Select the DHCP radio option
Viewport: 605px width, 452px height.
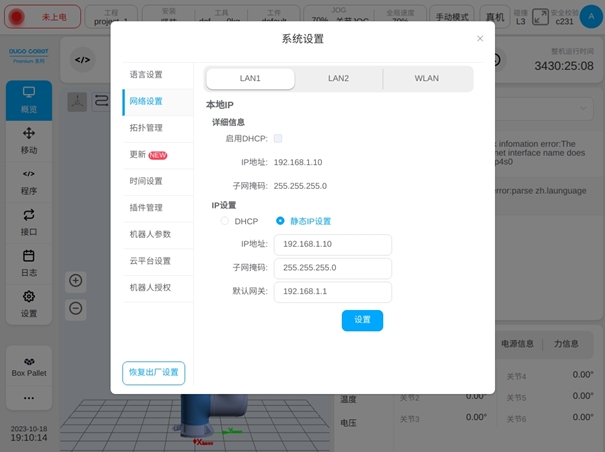(x=224, y=221)
